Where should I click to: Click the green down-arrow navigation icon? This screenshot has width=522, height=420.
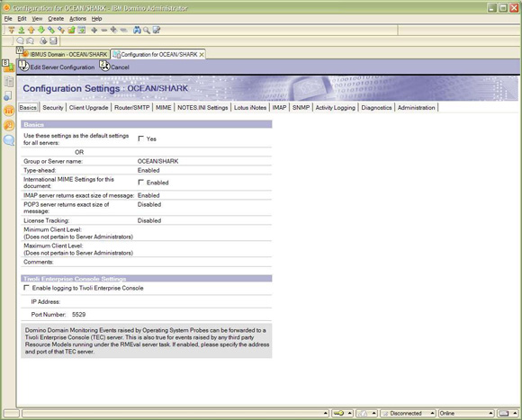(x=41, y=31)
